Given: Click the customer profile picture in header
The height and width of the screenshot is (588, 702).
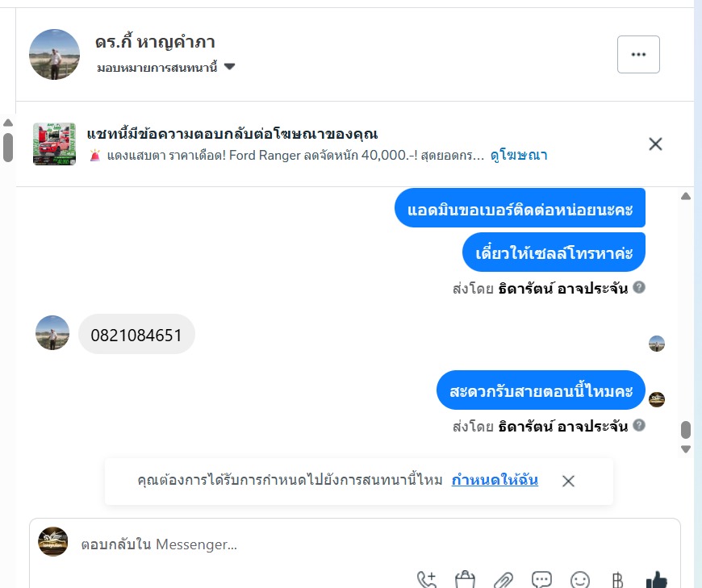Looking at the screenshot, I should pyautogui.click(x=54, y=55).
